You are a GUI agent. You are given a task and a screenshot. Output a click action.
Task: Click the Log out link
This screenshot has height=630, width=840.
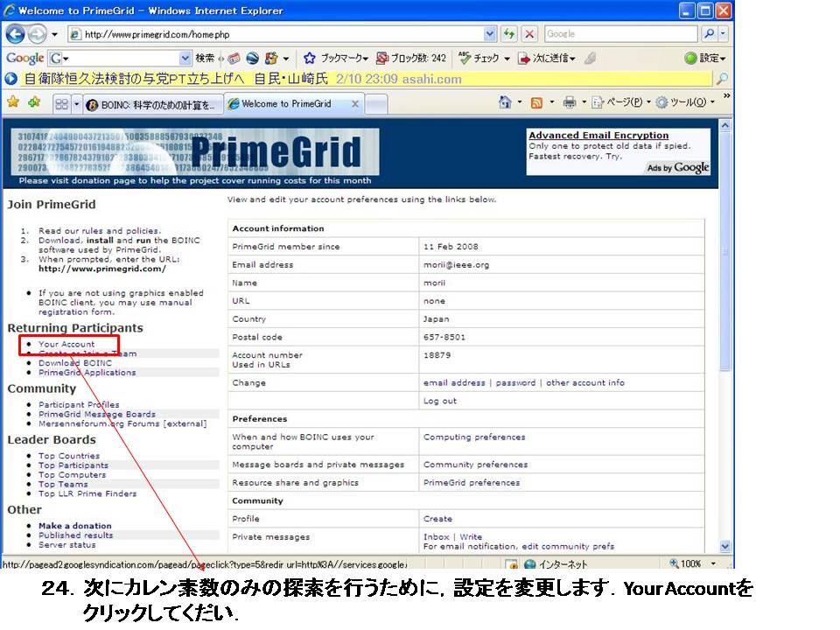440,401
